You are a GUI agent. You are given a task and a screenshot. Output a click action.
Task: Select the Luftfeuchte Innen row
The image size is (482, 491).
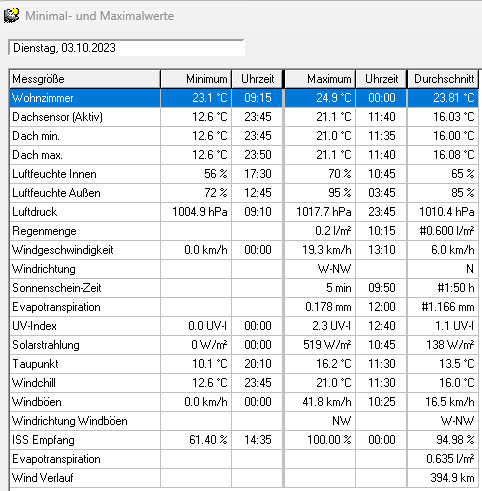pos(244,174)
